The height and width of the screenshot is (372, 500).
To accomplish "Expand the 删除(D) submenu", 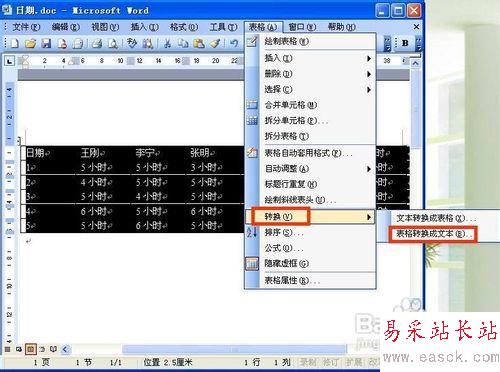I will coord(310,74).
